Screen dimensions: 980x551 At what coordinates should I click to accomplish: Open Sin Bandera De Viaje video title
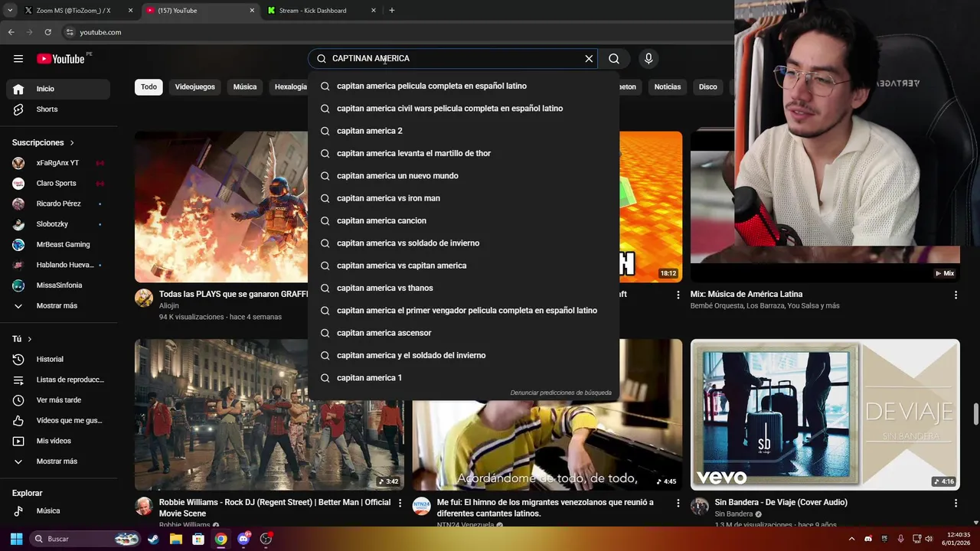781,503
